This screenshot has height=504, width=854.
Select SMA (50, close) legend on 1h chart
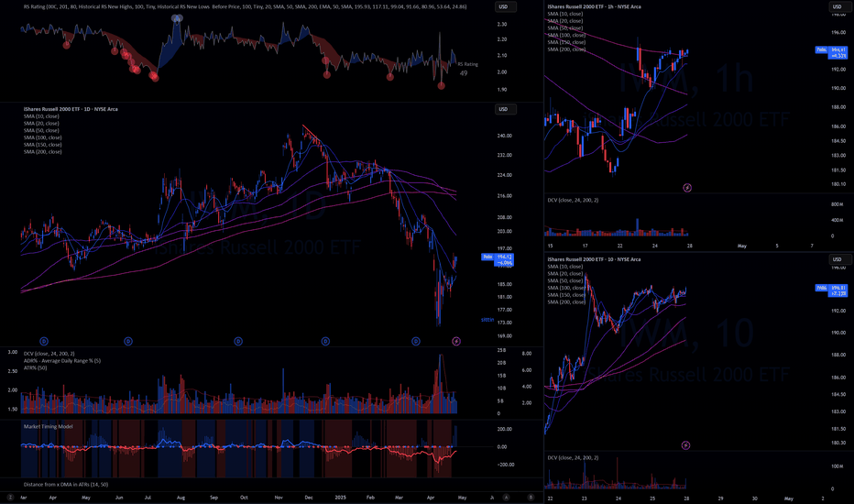(x=564, y=27)
